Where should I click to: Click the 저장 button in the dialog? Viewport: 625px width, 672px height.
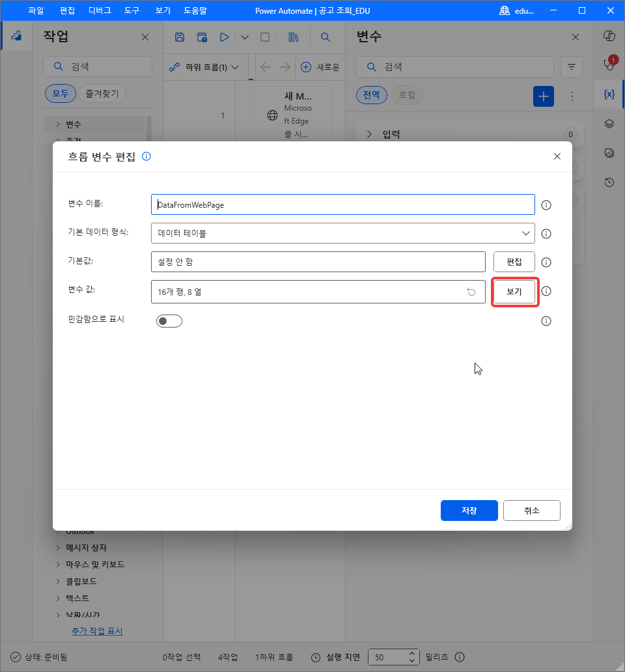pos(469,511)
